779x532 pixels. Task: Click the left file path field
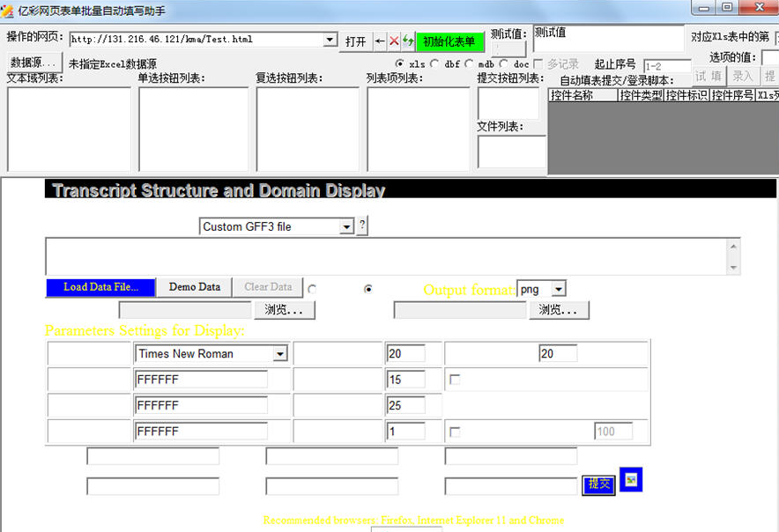[185, 310]
